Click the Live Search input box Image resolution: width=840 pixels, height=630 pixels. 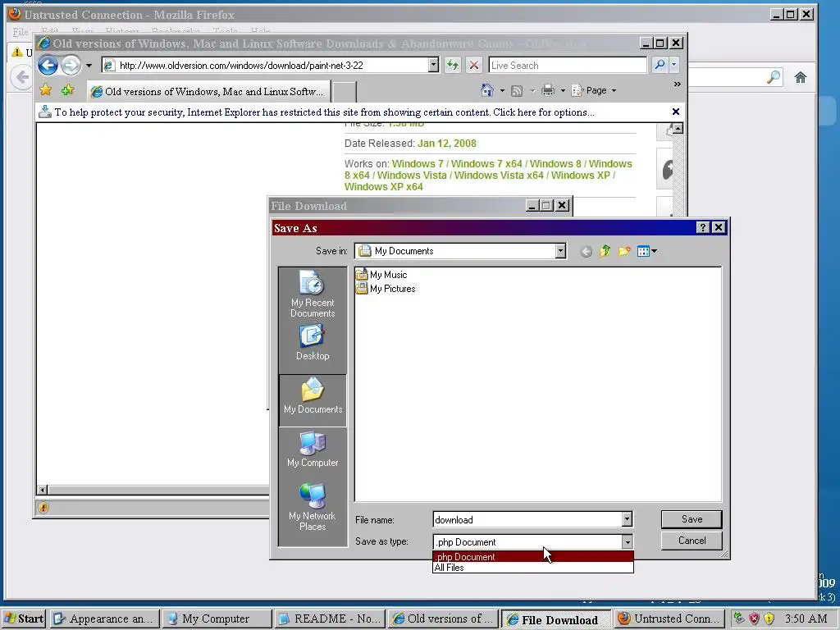click(x=568, y=66)
